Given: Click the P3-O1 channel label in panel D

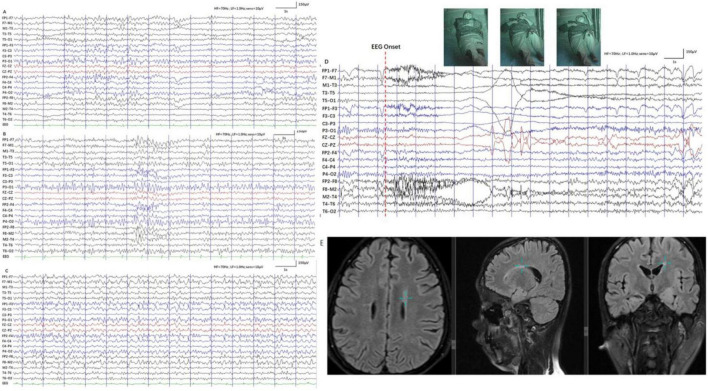Looking at the screenshot, I should pos(329,130).
